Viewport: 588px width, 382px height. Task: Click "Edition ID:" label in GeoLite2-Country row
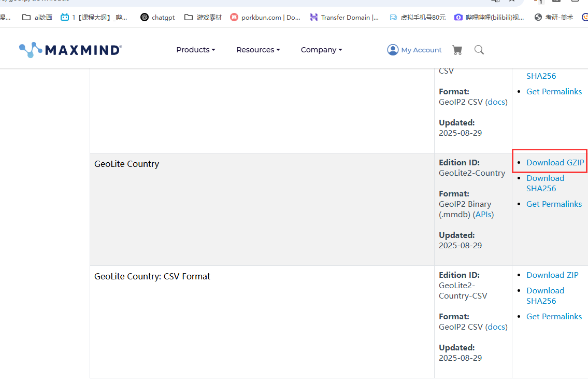click(x=459, y=162)
